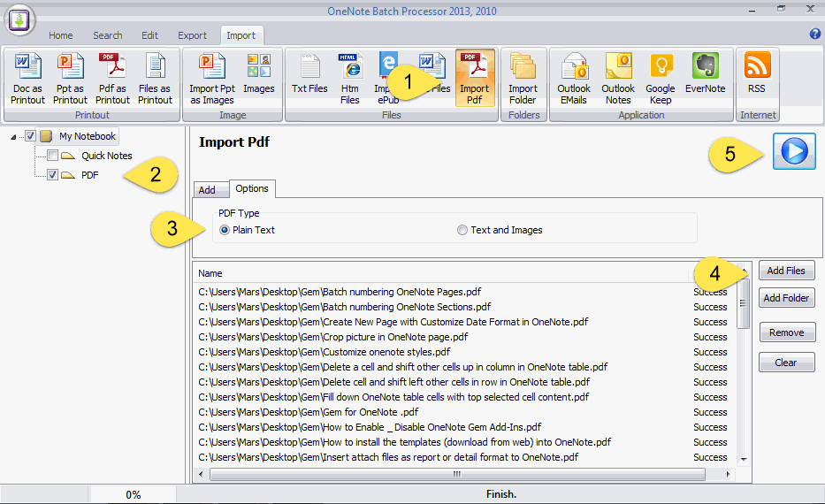
Task: Click the vertical scrollbar thumb in file list
Action: coord(743,303)
